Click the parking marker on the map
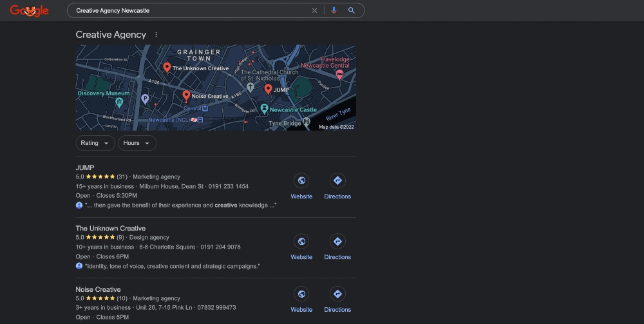Screen dimensions: 644x324 [144, 99]
